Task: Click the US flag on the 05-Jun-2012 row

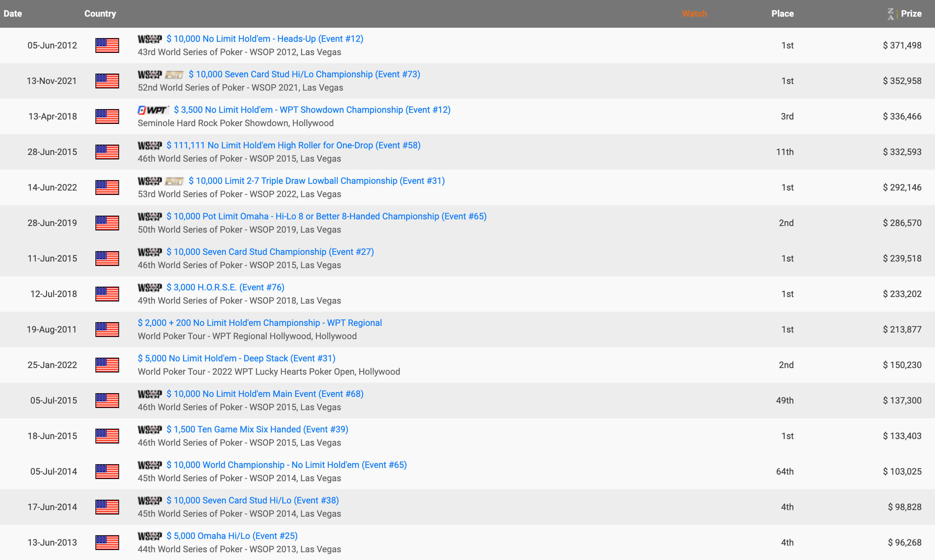Action: (107, 45)
